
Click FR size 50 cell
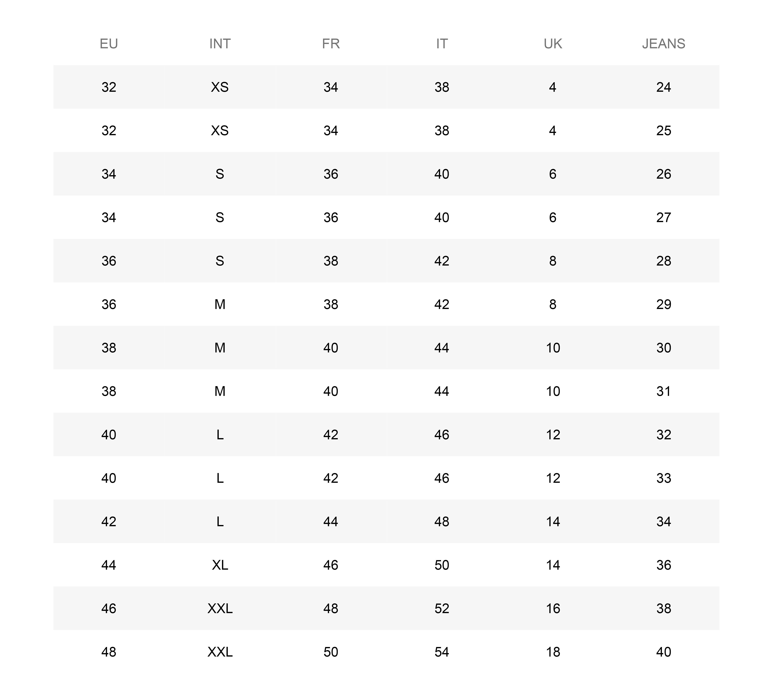tap(331, 652)
